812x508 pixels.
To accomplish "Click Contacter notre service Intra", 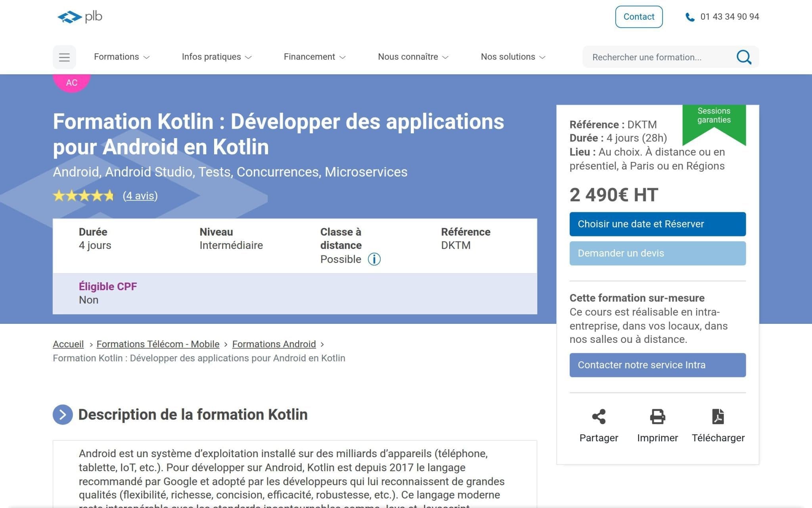I will point(657,365).
